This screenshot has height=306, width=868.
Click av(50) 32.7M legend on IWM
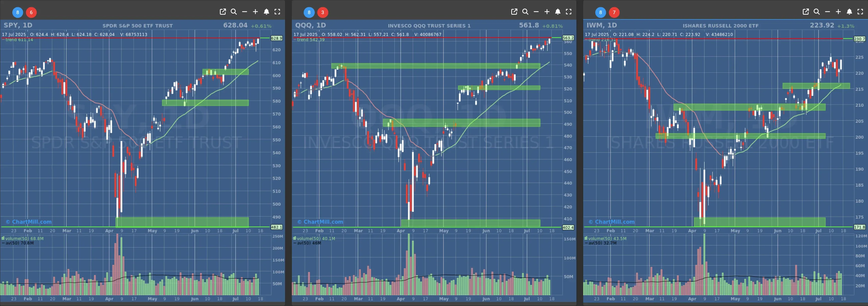tap(601, 243)
